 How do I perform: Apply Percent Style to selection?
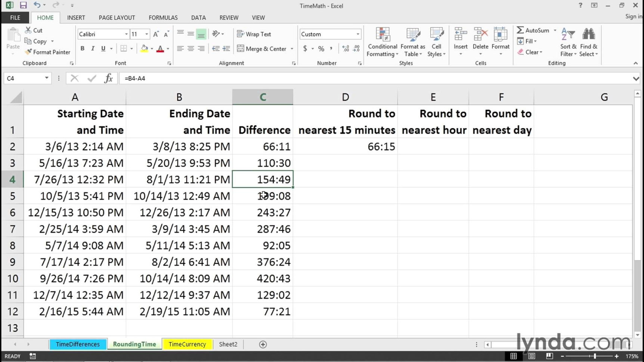321,48
